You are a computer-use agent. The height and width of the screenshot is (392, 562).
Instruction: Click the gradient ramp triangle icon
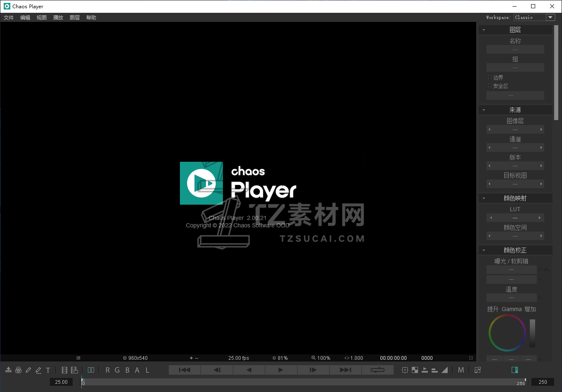(x=444, y=370)
